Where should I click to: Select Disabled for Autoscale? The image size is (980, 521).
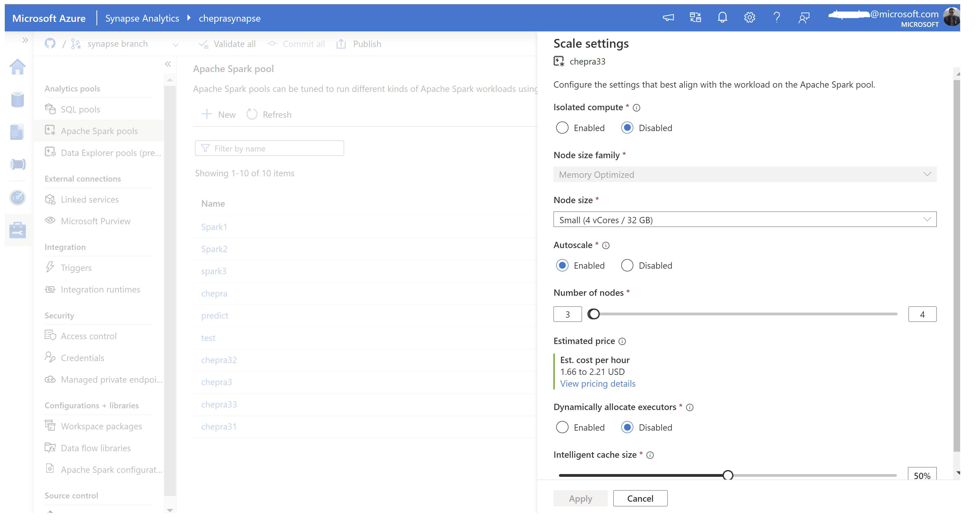coord(627,265)
